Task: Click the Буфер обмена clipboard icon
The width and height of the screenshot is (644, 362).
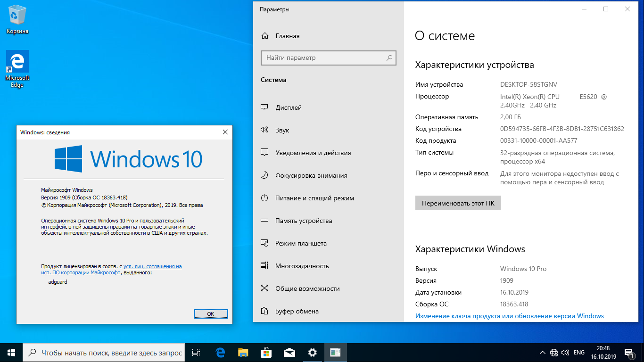Action: [264, 311]
